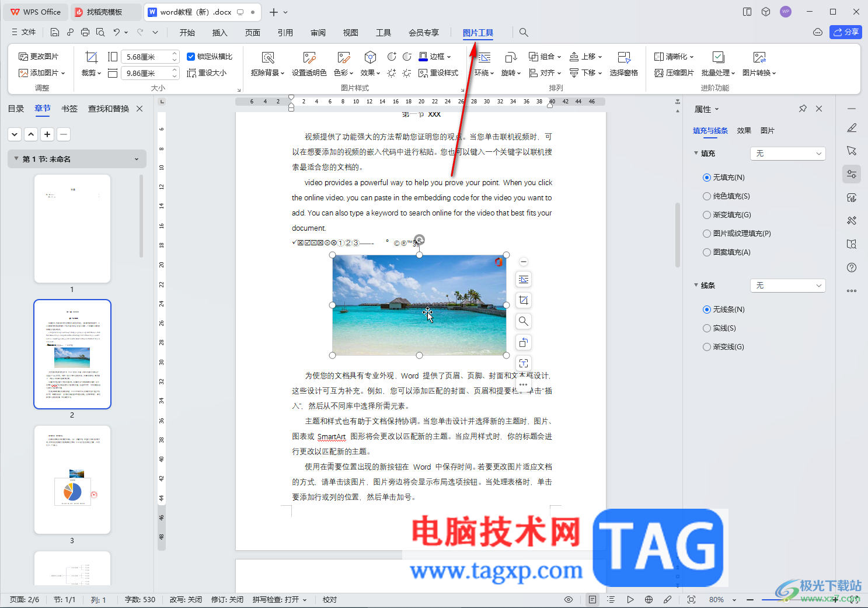Viewport: 868px width, 608px height.
Task: Switch to the View ribbon tab
Action: (351, 33)
